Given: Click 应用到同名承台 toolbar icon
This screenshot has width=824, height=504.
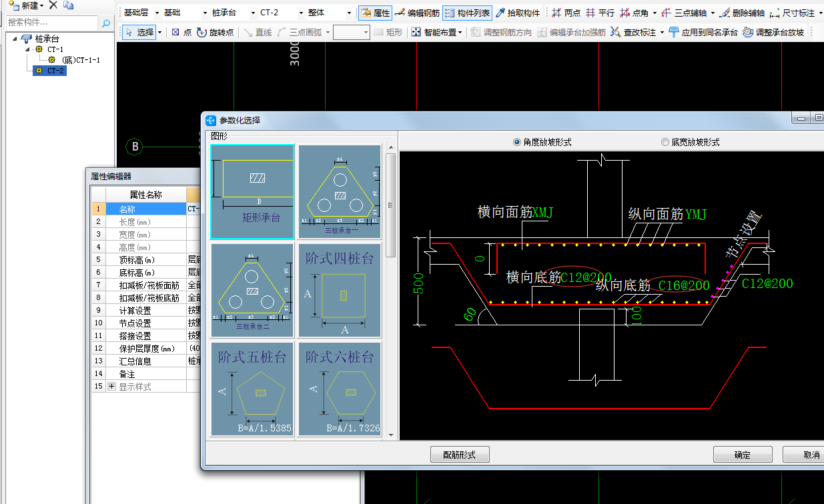Looking at the screenshot, I should tap(703, 32).
